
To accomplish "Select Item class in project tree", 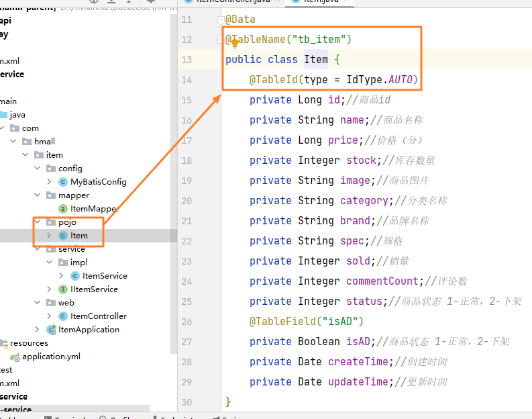I will [79, 236].
